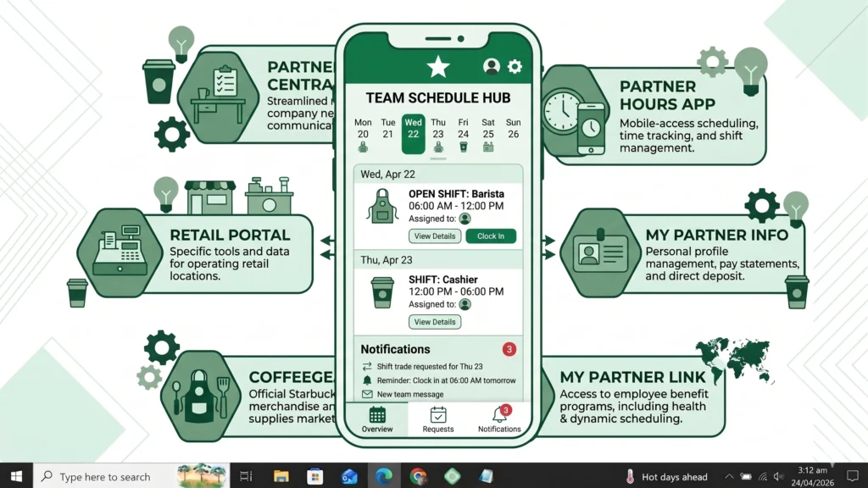
Task: Select Tue 21 in the week calendar
Action: click(388, 129)
